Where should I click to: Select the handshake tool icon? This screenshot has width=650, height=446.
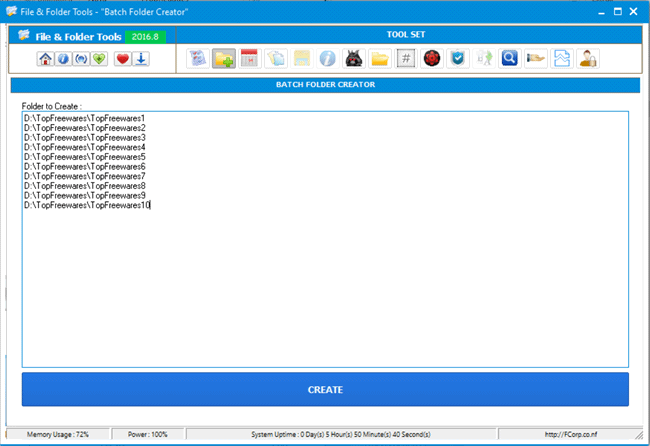coord(535,59)
